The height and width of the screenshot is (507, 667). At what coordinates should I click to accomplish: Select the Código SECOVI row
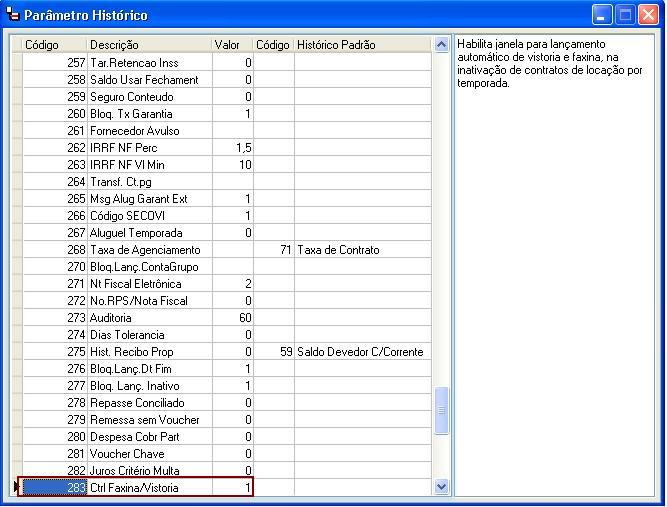[150, 216]
